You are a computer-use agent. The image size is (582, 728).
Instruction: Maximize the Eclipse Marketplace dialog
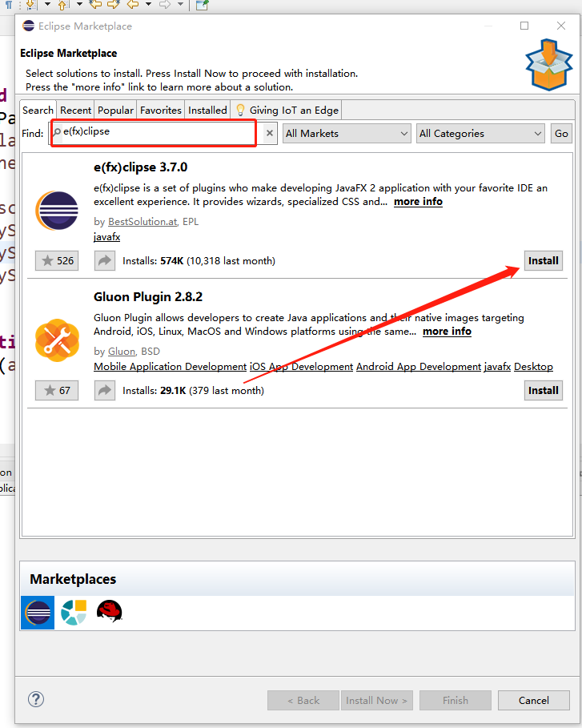[524, 26]
